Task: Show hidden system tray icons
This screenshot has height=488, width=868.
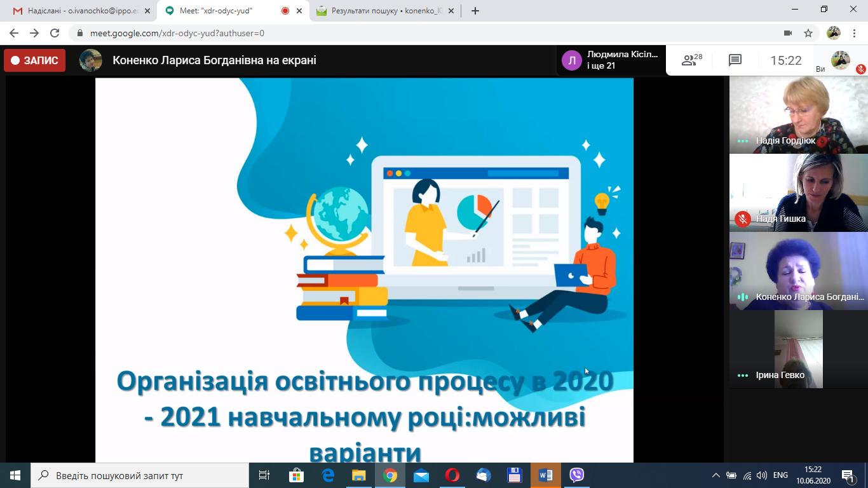Action: click(x=715, y=475)
